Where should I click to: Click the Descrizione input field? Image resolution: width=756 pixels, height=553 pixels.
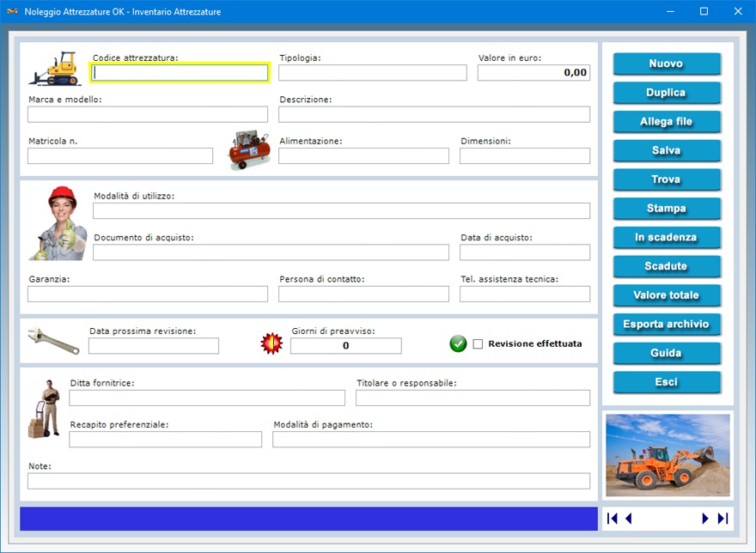435,114
